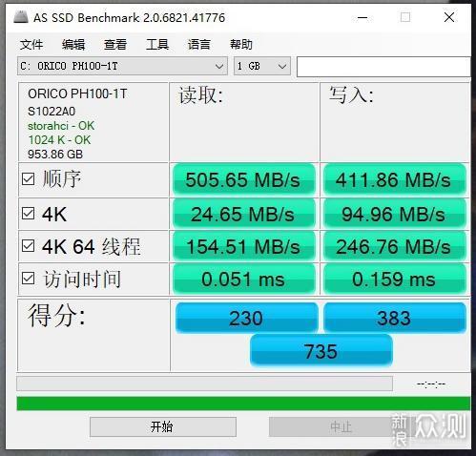476x456 pixels.
Task: Open the 语言 language menu
Action: click(199, 44)
